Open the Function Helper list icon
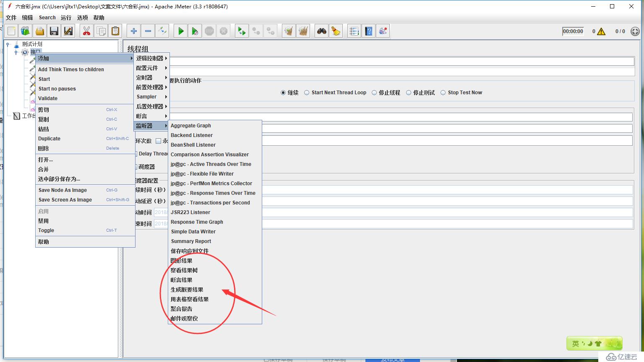The height and width of the screenshot is (362, 644). [355, 31]
